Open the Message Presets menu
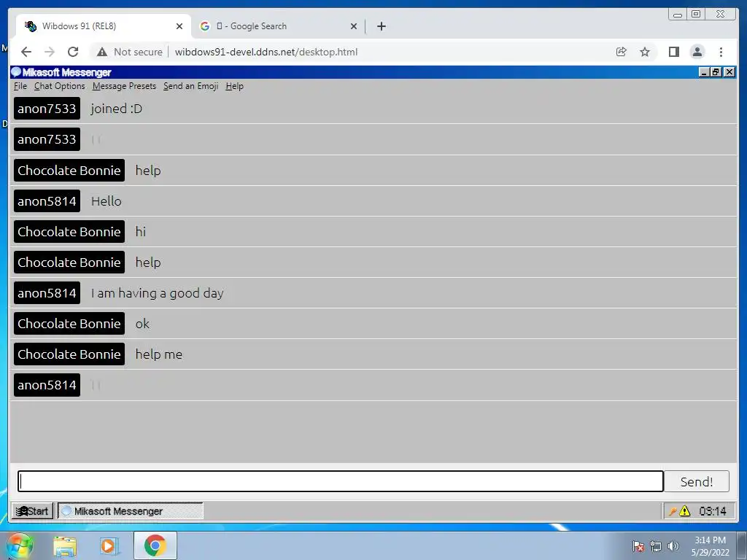The width and height of the screenshot is (747, 560). pos(124,86)
